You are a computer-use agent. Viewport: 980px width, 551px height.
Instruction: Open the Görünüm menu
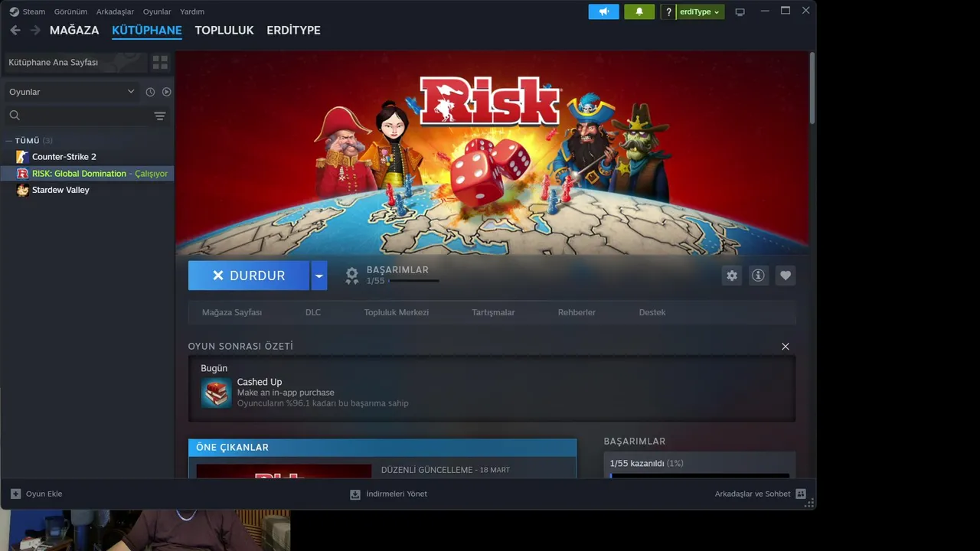(x=70, y=11)
